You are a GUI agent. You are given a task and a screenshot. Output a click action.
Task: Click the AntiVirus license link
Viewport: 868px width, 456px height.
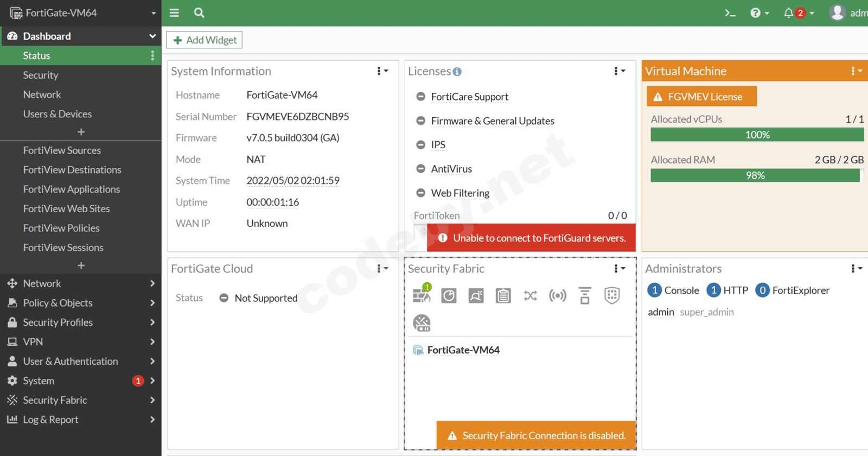pos(451,169)
